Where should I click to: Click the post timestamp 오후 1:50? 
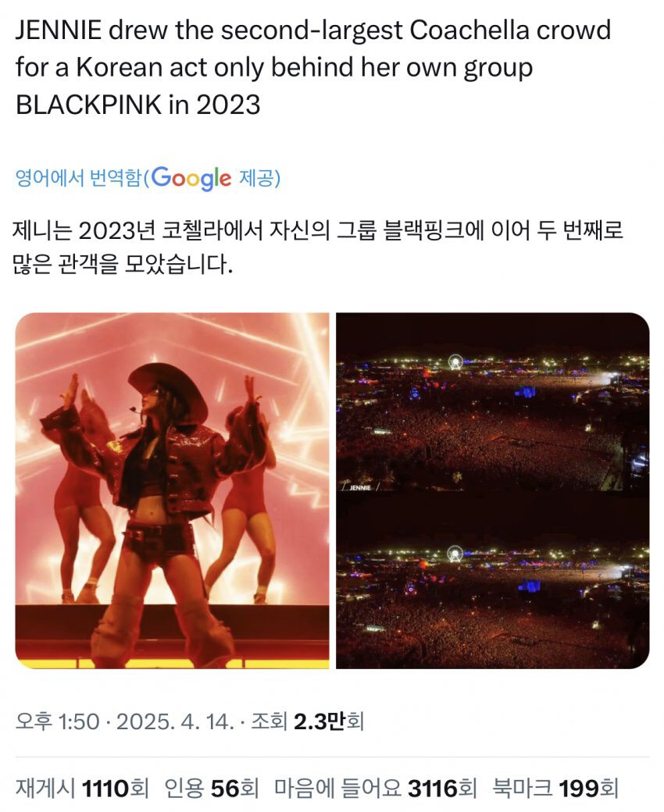pos(58,721)
